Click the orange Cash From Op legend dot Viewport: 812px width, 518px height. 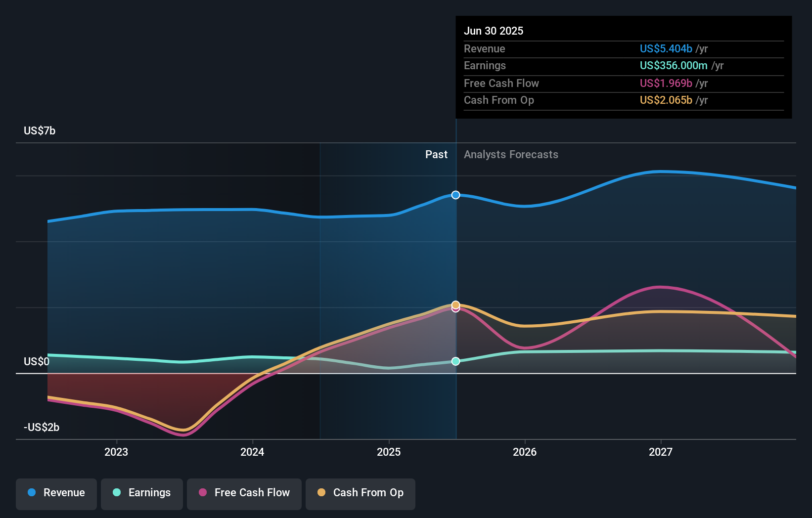coord(322,493)
